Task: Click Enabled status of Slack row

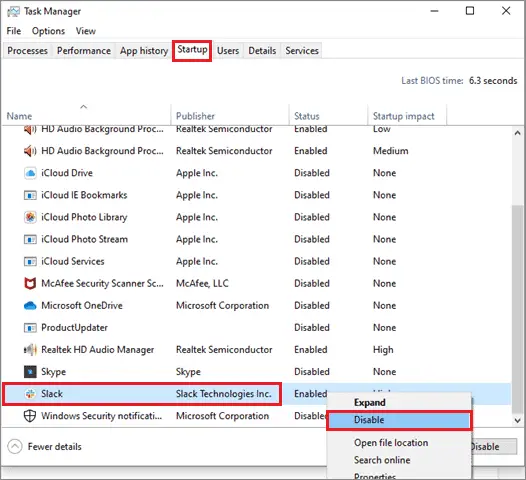Action: click(x=311, y=394)
